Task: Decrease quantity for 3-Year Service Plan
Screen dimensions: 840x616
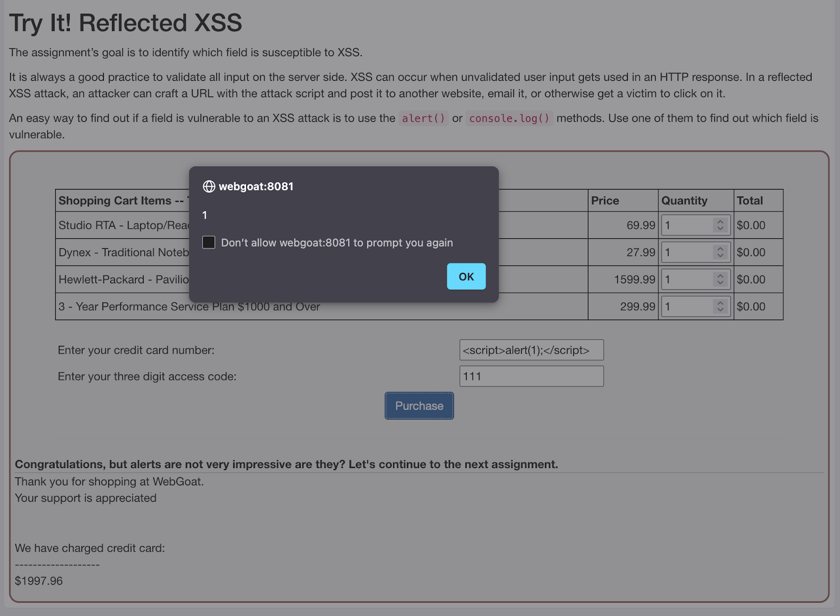Action: tap(720, 310)
